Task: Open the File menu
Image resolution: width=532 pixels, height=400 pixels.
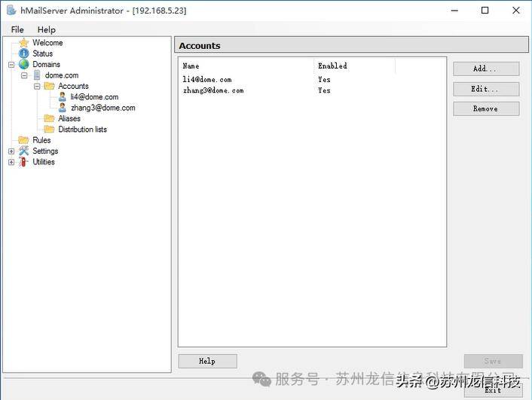Action: point(17,29)
